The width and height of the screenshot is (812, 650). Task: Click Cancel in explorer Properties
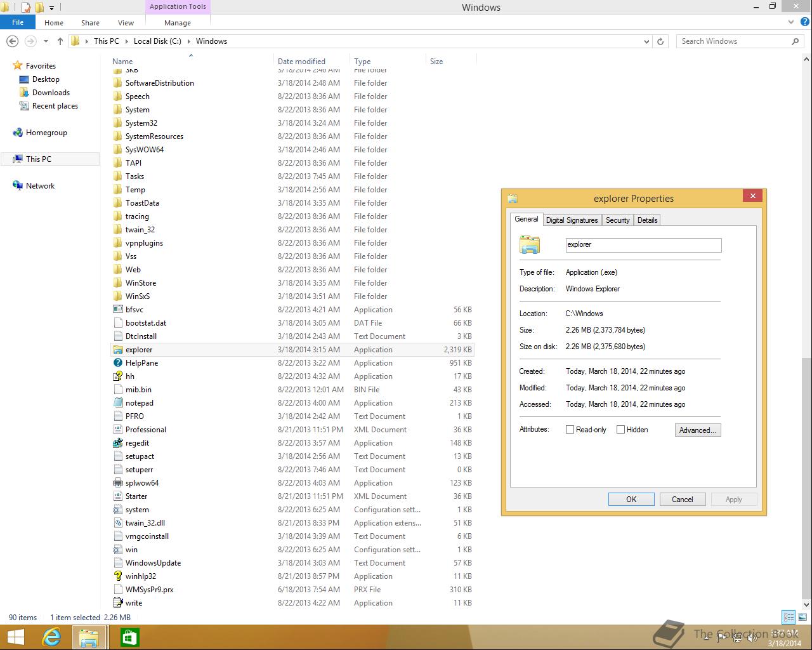click(x=683, y=500)
